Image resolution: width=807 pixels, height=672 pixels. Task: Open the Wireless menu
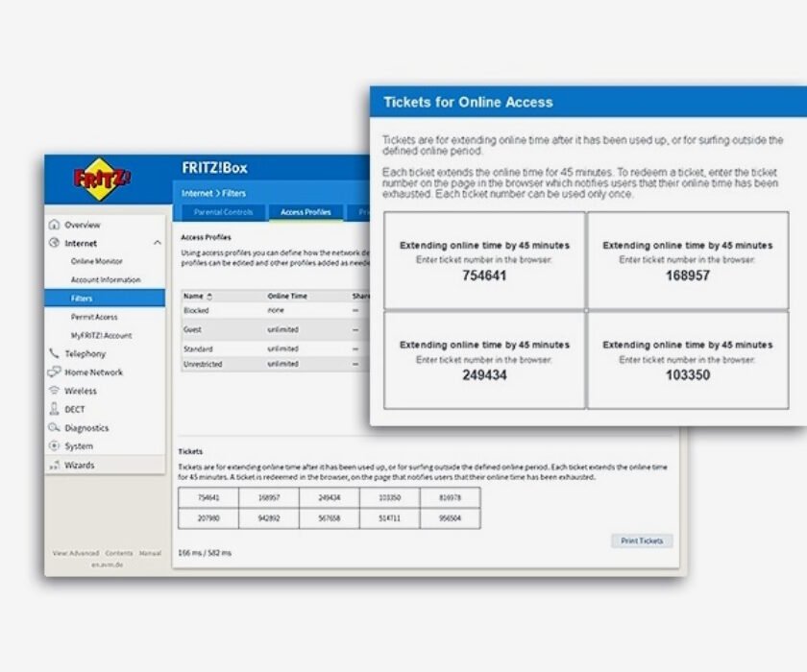(x=81, y=391)
